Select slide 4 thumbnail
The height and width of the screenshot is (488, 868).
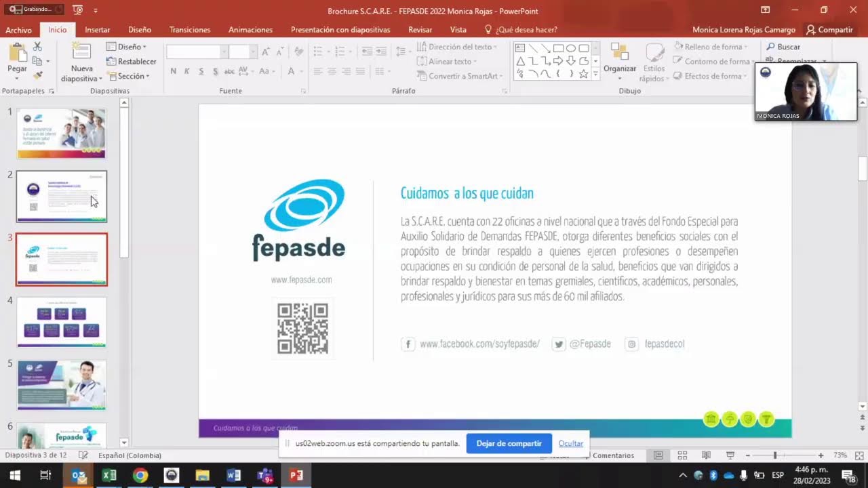(62, 321)
